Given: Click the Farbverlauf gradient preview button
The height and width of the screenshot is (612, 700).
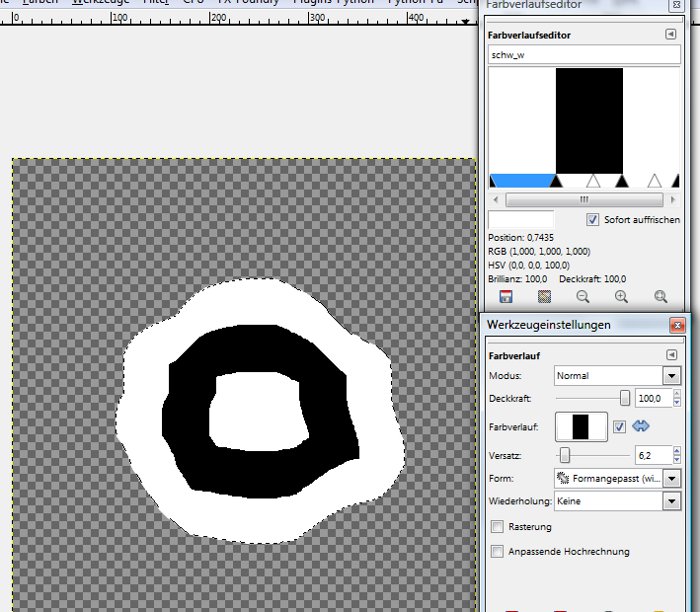Looking at the screenshot, I should (x=580, y=427).
